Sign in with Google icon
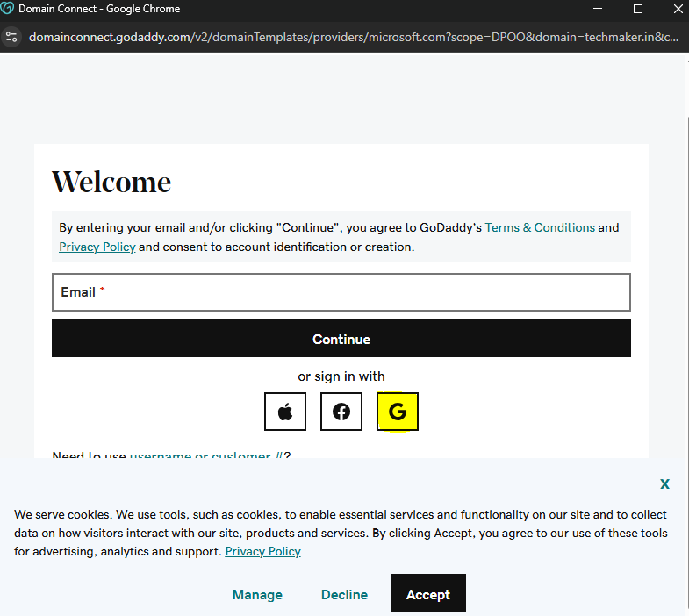This screenshot has height=616, width=689. tap(398, 412)
